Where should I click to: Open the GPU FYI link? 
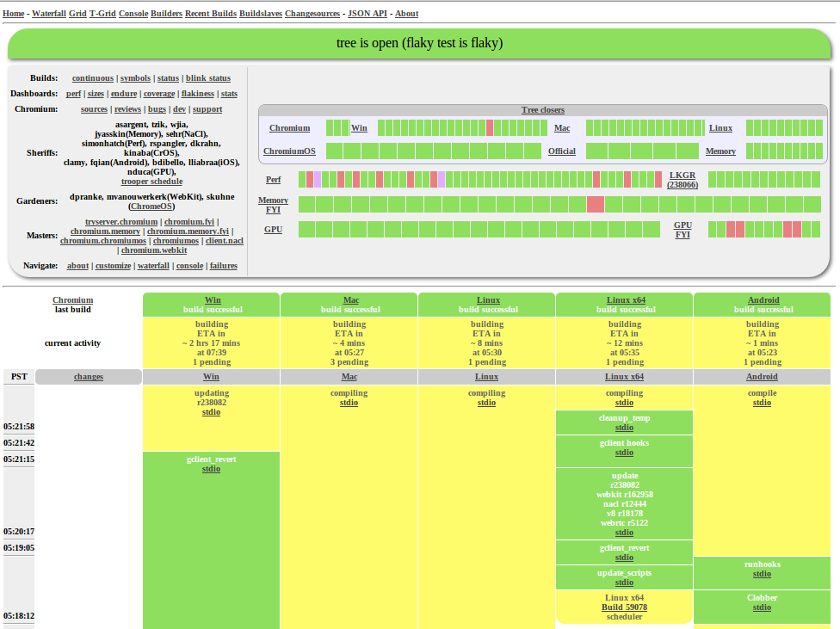[x=682, y=230]
